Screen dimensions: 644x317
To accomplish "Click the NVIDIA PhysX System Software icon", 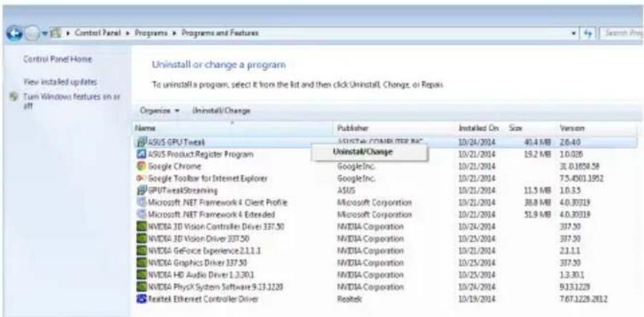I will 141,286.
